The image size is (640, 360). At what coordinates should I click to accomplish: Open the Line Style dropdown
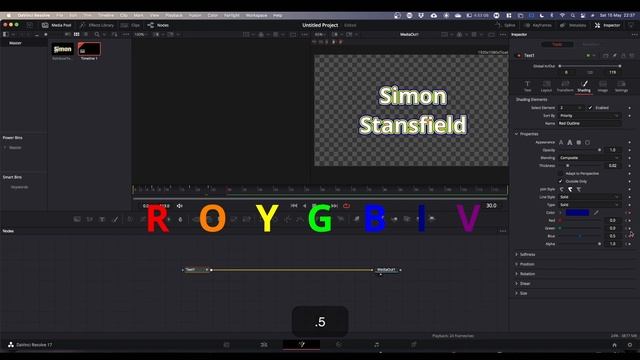point(589,197)
